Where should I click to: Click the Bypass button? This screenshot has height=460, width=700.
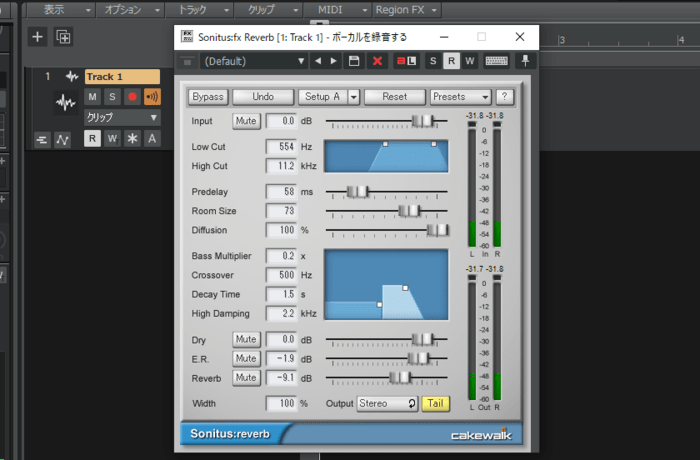208,97
